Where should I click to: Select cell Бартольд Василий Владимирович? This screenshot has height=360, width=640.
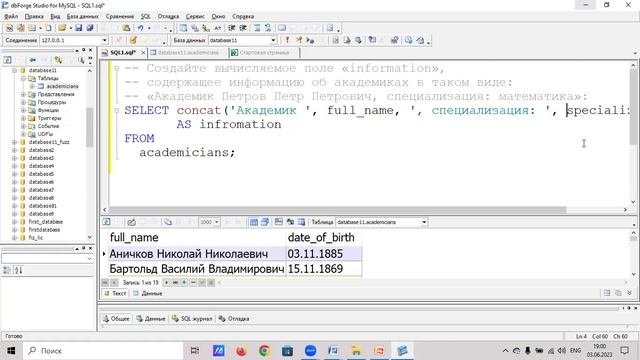pyautogui.click(x=197, y=269)
